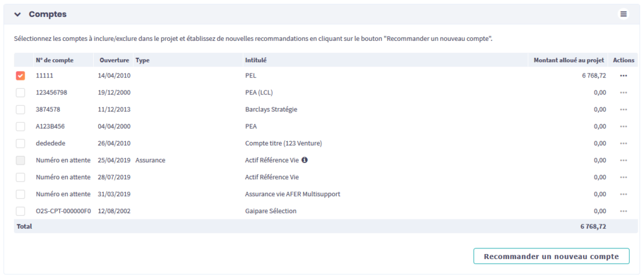Click the Intitulé column header
The width and height of the screenshot is (644, 276).
click(255, 60)
